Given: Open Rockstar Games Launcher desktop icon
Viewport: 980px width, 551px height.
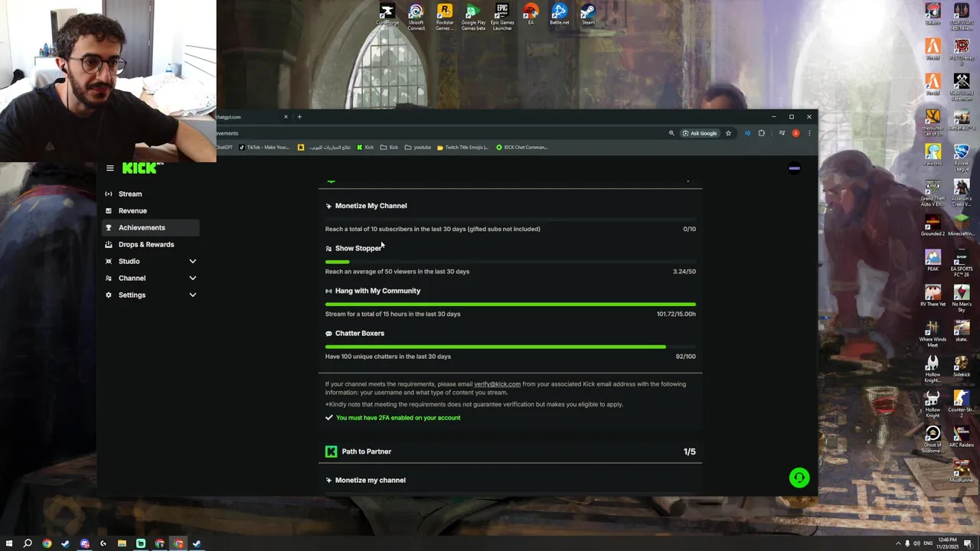Looking at the screenshot, I should 445,17.
